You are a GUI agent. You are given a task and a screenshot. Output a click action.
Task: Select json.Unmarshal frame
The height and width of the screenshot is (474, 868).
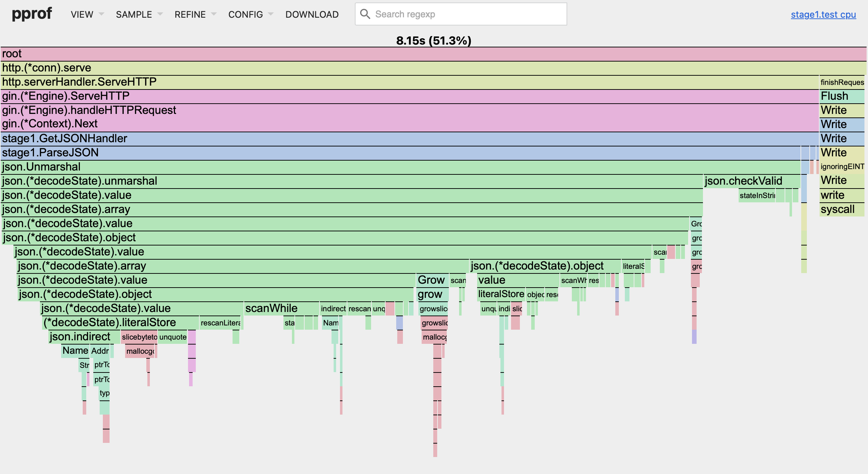(400, 167)
